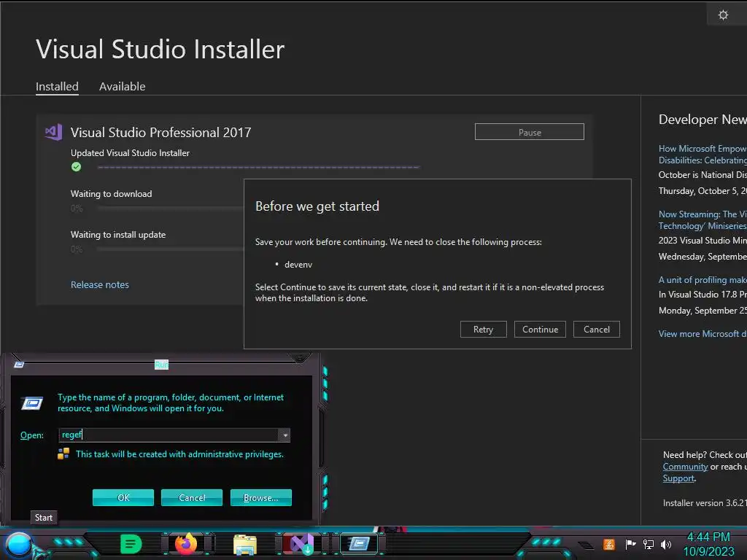Click the Java update tray icon
The image size is (747, 560).
pos(609,544)
